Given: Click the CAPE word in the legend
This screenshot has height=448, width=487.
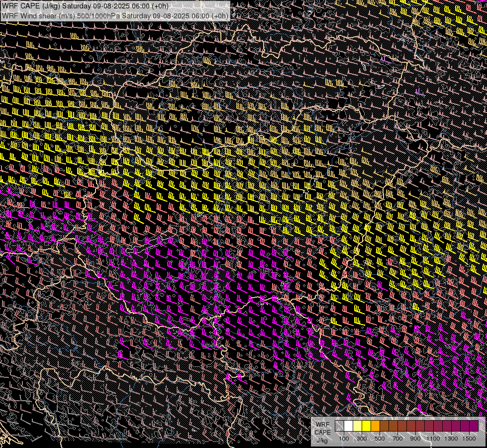Looking at the screenshot, I should coord(322,433).
